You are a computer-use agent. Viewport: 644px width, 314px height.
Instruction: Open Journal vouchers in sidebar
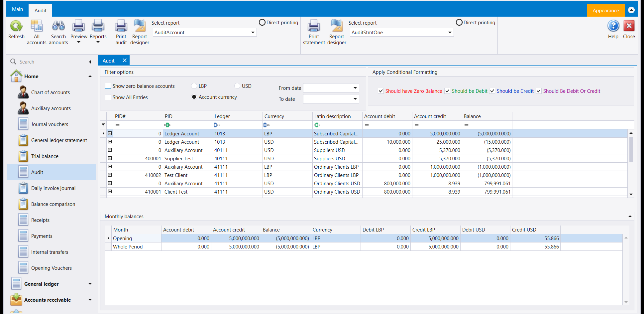click(x=50, y=124)
